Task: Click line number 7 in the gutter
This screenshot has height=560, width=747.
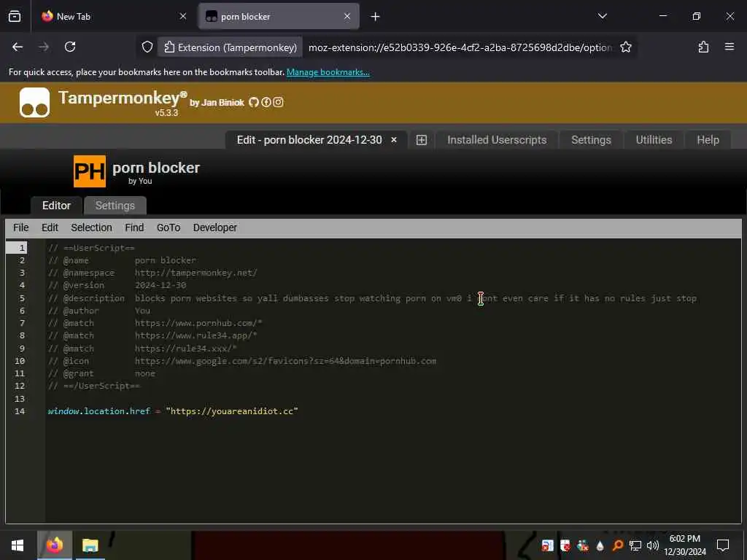Action: (22, 323)
